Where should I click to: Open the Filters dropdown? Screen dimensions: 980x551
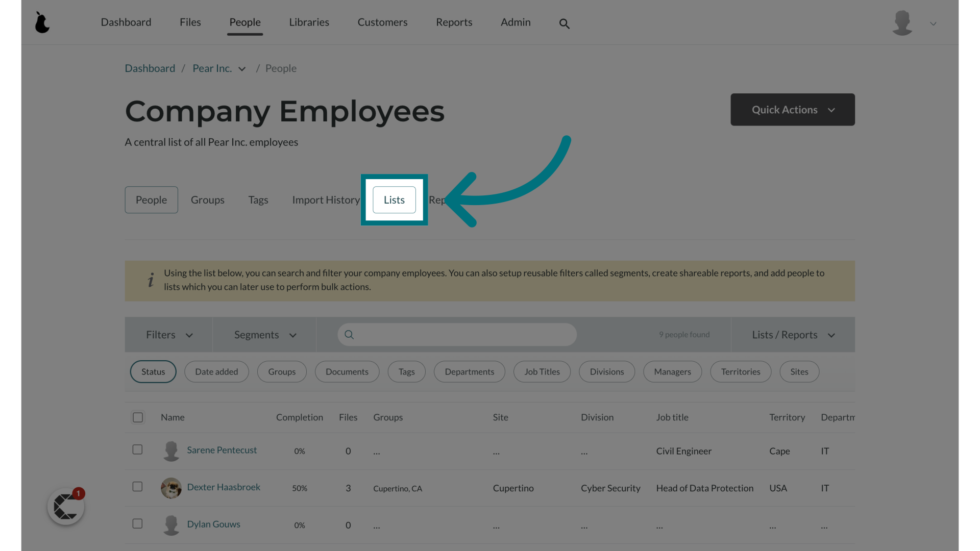(169, 335)
